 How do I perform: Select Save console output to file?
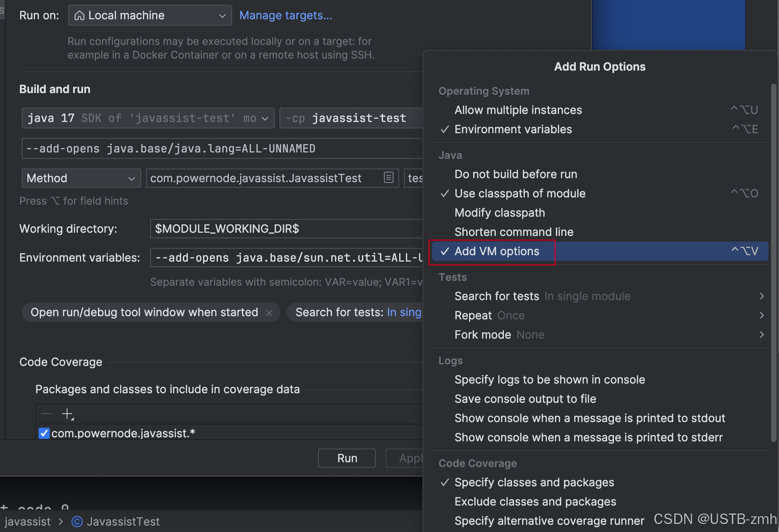(600, 399)
